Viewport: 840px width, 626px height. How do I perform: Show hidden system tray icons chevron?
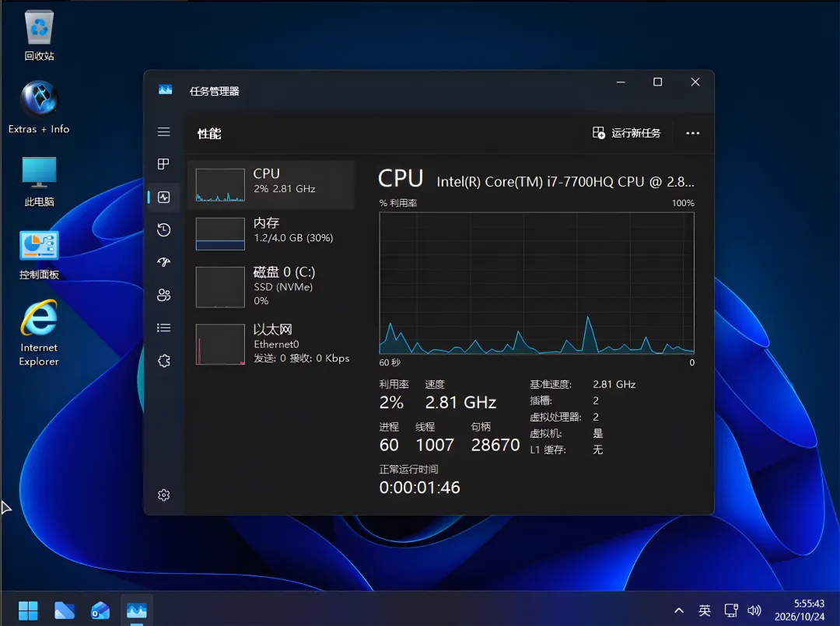pyautogui.click(x=679, y=610)
